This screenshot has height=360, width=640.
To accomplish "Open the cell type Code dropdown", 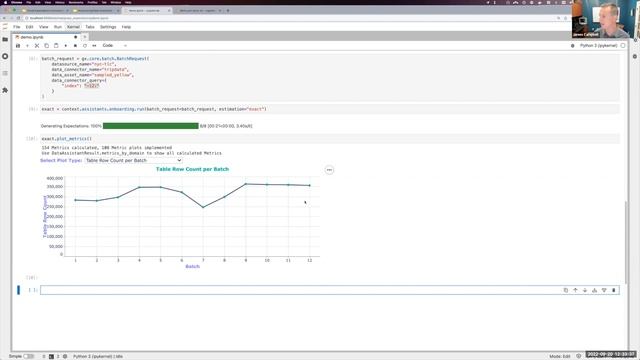I will 114,46.
